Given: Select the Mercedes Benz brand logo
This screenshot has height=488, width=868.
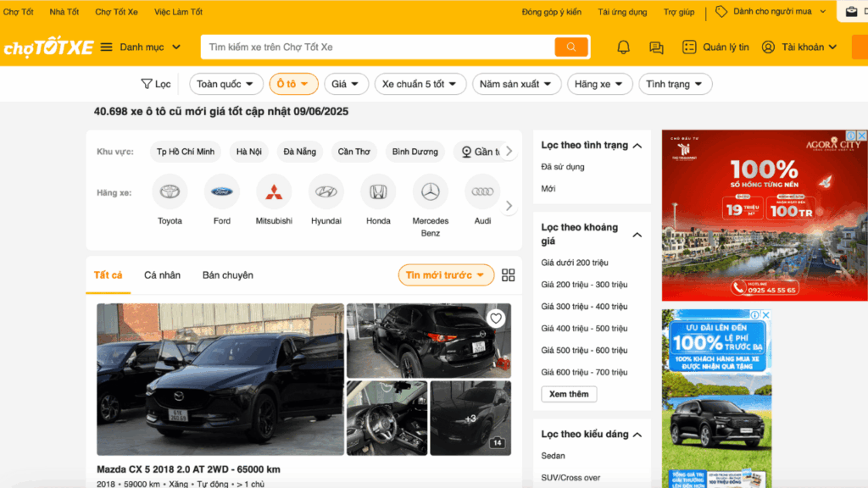Looking at the screenshot, I should (x=431, y=192).
